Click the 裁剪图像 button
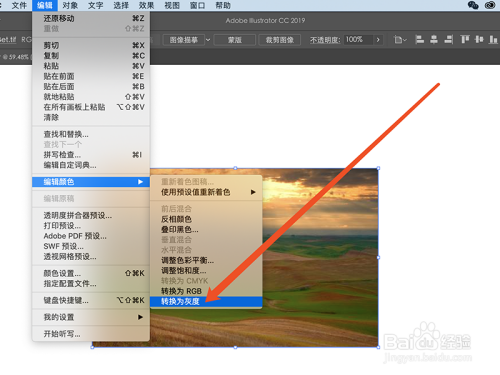The width and height of the screenshot is (500, 375). 280,40
